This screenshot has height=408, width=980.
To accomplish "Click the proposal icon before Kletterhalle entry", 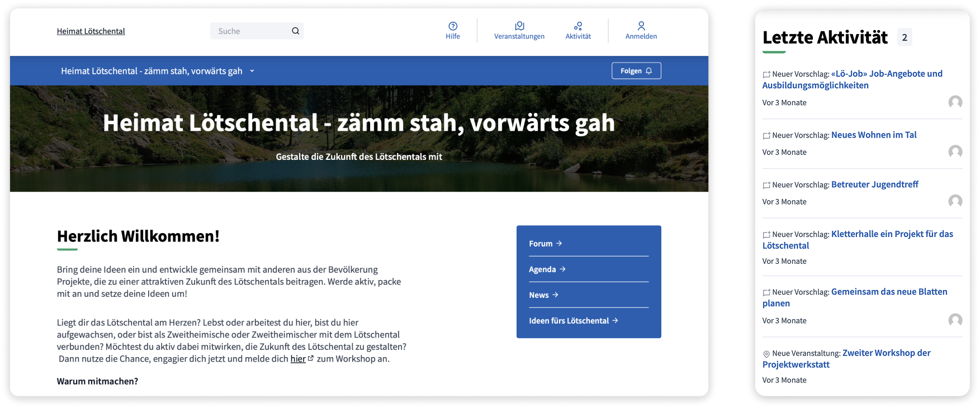I will click(x=766, y=235).
